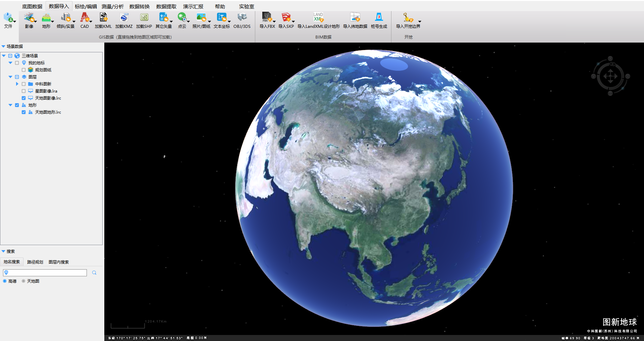
Task: Enable the 星图影像.lra layer checkbox
Action: [x=23, y=91]
